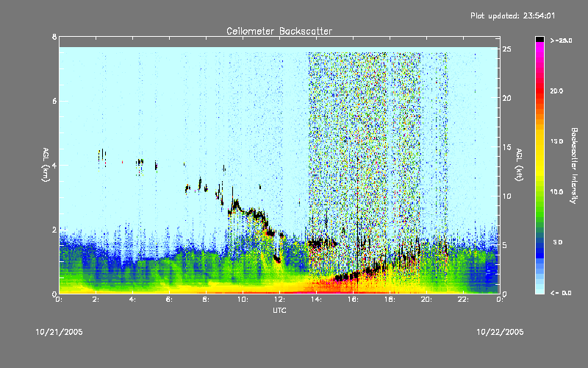Viewport: 588px width, 368px height.
Task: Click the 4 tick on km axis
Action: click(54, 165)
